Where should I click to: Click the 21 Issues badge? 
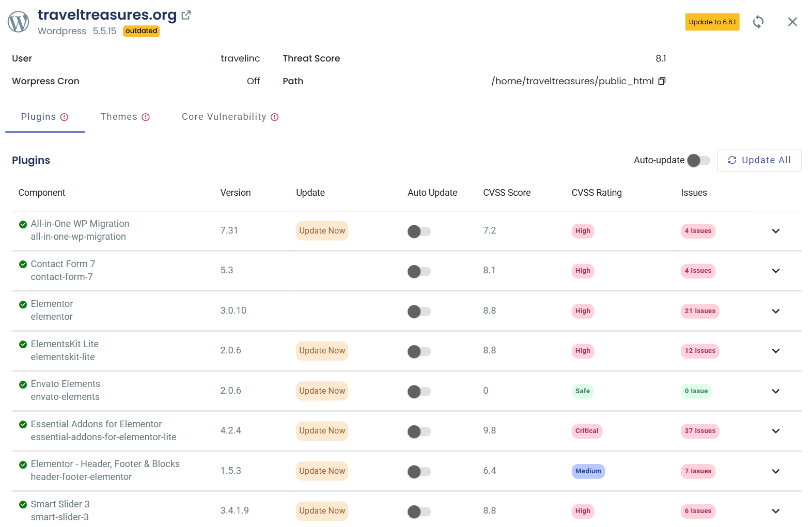click(700, 311)
